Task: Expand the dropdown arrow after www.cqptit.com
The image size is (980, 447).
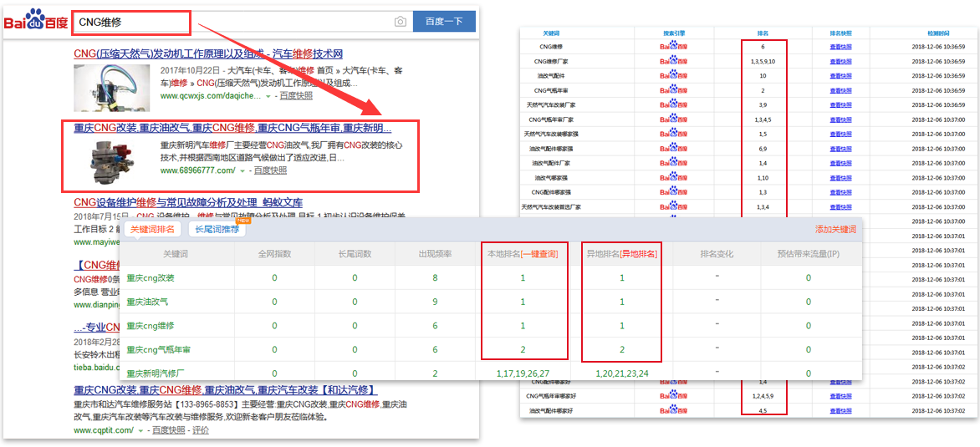Action: (140, 431)
